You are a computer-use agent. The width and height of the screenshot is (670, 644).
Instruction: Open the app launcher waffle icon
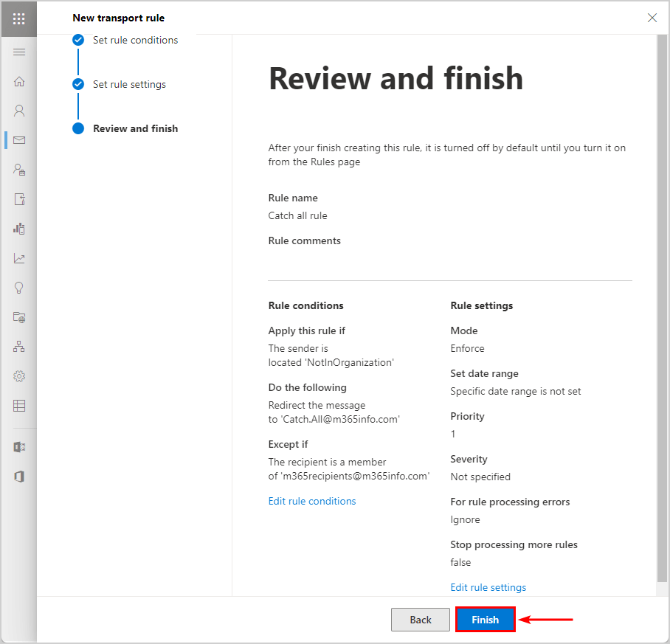point(18,18)
